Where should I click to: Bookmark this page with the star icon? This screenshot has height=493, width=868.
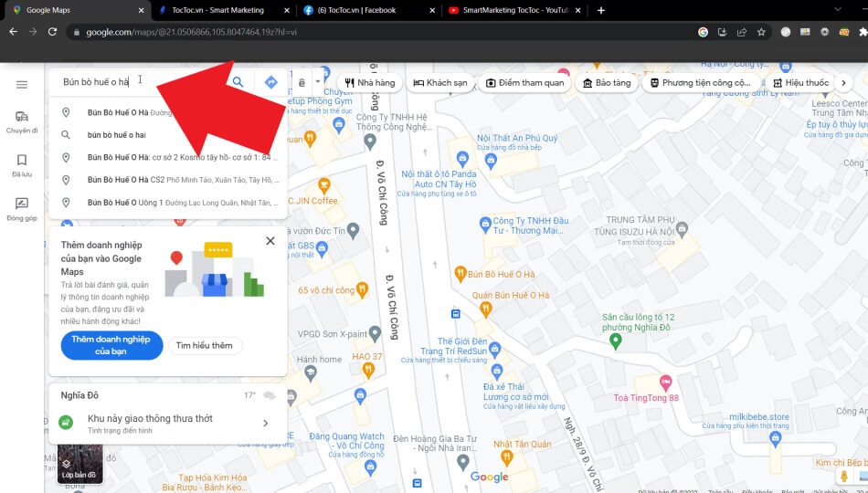pyautogui.click(x=761, y=32)
